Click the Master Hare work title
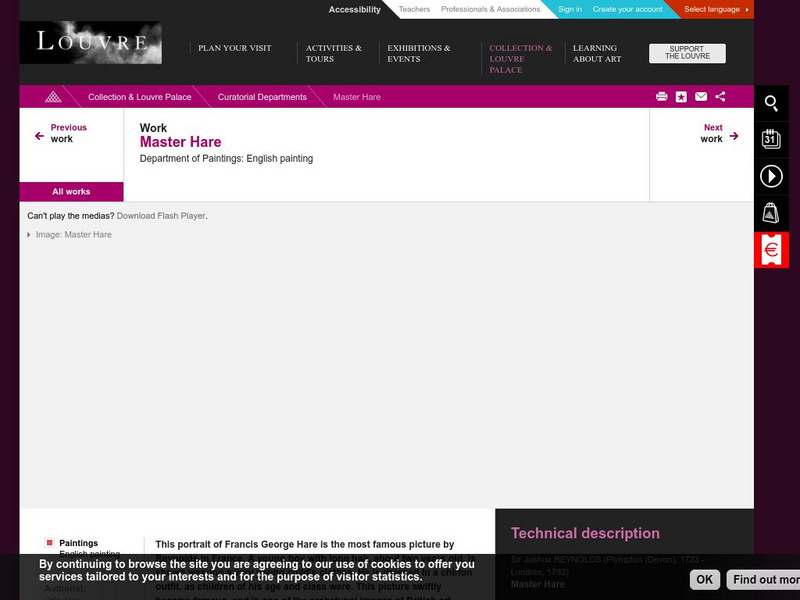The width and height of the screenshot is (800, 600). click(181, 142)
